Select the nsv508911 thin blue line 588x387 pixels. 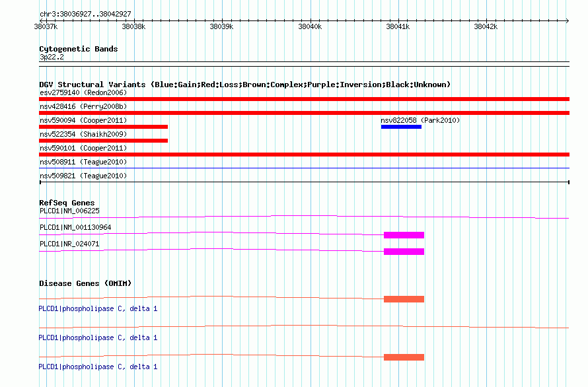click(x=304, y=168)
